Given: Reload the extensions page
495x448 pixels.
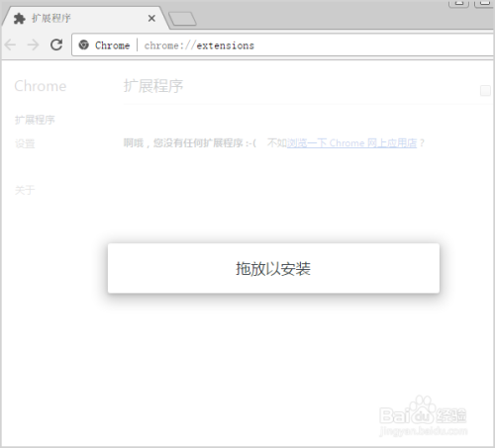Looking at the screenshot, I should [56, 45].
